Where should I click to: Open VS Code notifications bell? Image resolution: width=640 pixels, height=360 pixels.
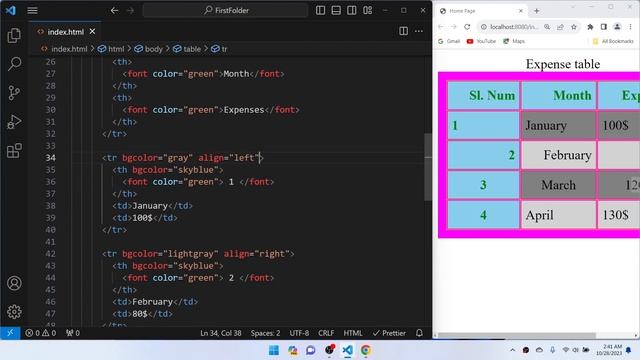(419, 333)
